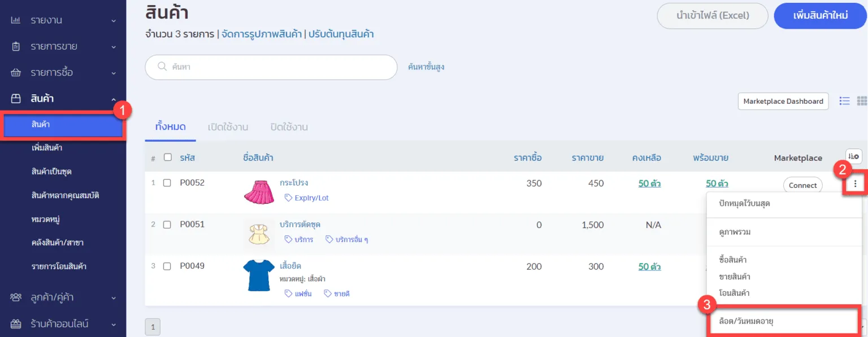Click the Expiry/Lot tag on กระโปรง

click(306, 198)
